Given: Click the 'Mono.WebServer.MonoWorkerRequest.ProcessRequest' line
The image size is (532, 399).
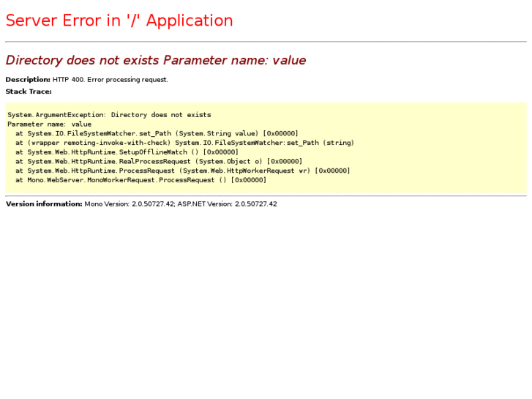Looking at the screenshot, I should (141, 180).
